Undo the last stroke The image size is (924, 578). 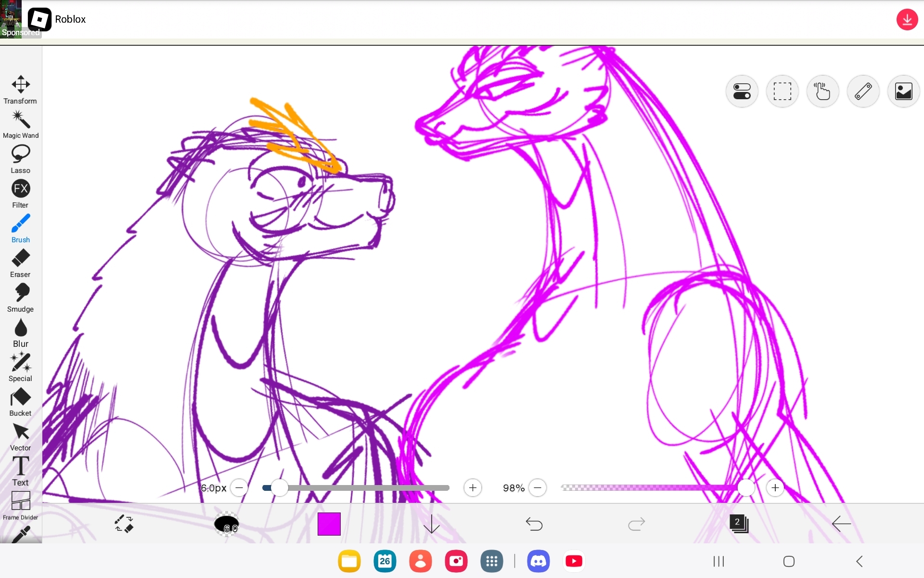(x=534, y=524)
